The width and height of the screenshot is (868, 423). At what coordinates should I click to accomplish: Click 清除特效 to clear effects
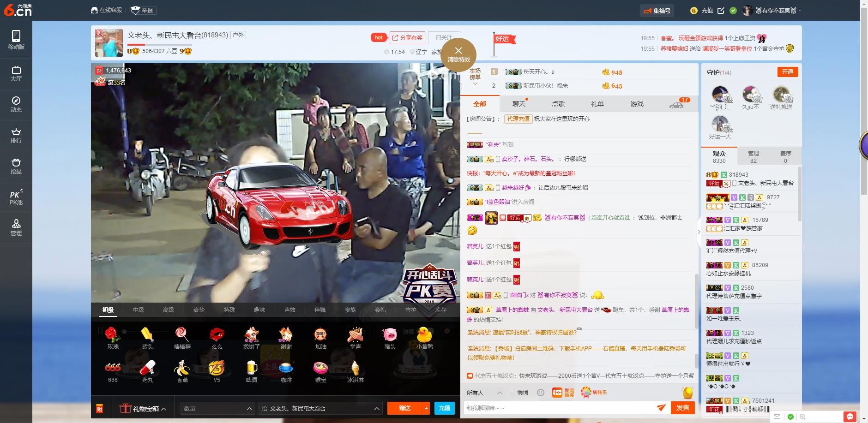tap(458, 55)
